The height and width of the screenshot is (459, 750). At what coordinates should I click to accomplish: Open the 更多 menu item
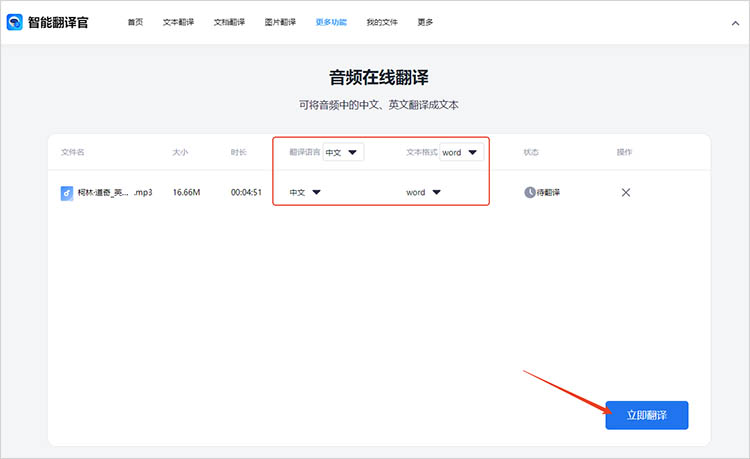[x=425, y=22]
